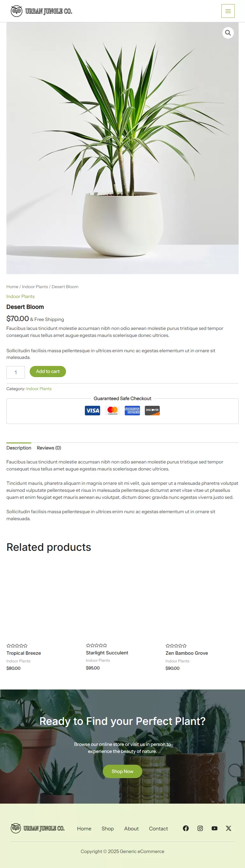The image size is (245, 868).
Task: Open the Starlight Succulent product link
Action: pyautogui.click(x=107, y=653)
